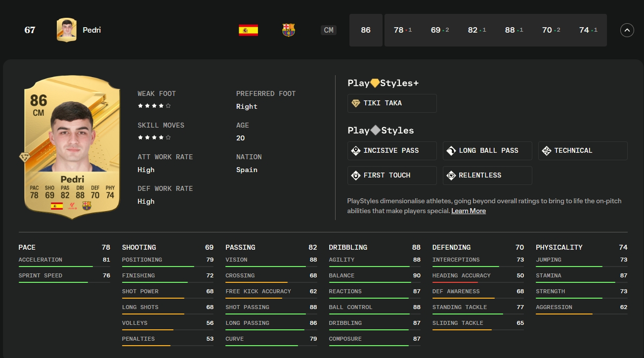Image resolution: width=644 pixels, height=358 pixels.
Task: Click the Age value 20
Action: [x=240, y=138]
